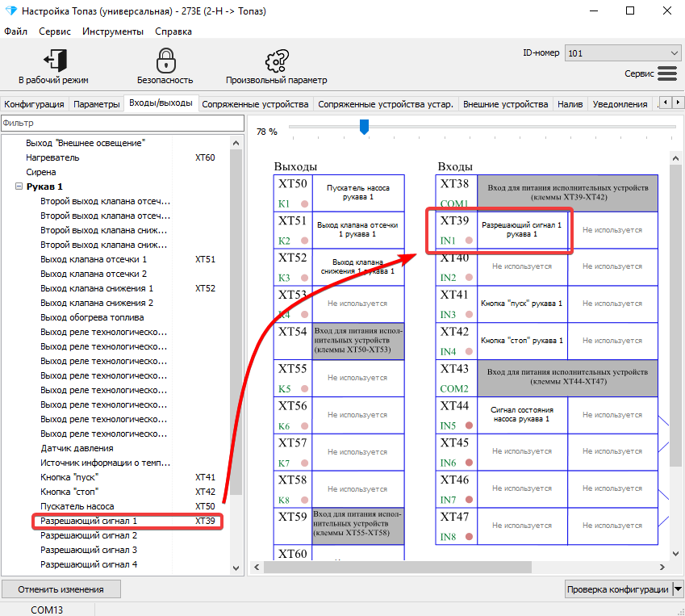Click the tree list scroll-down arrow
The height and width of the screenshot is (616, 685).
pyautogui.click(x=236, y=568)
